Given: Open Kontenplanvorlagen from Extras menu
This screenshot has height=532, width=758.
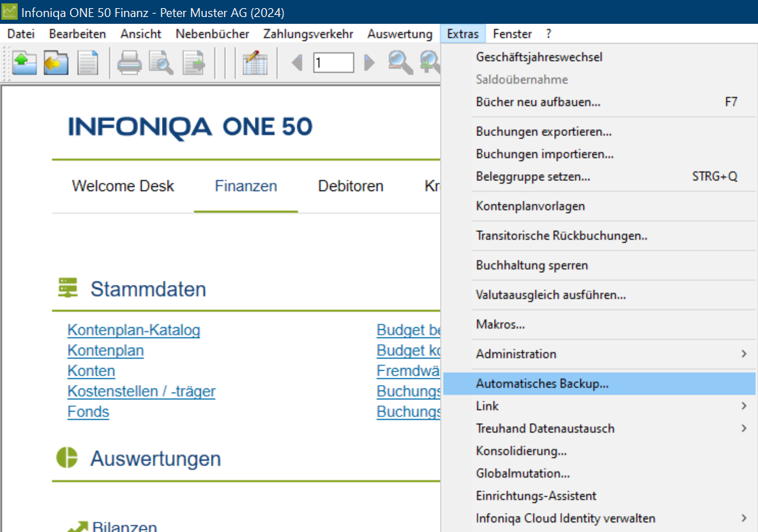Looking at the screenshot, I should [x=599, y=206].
